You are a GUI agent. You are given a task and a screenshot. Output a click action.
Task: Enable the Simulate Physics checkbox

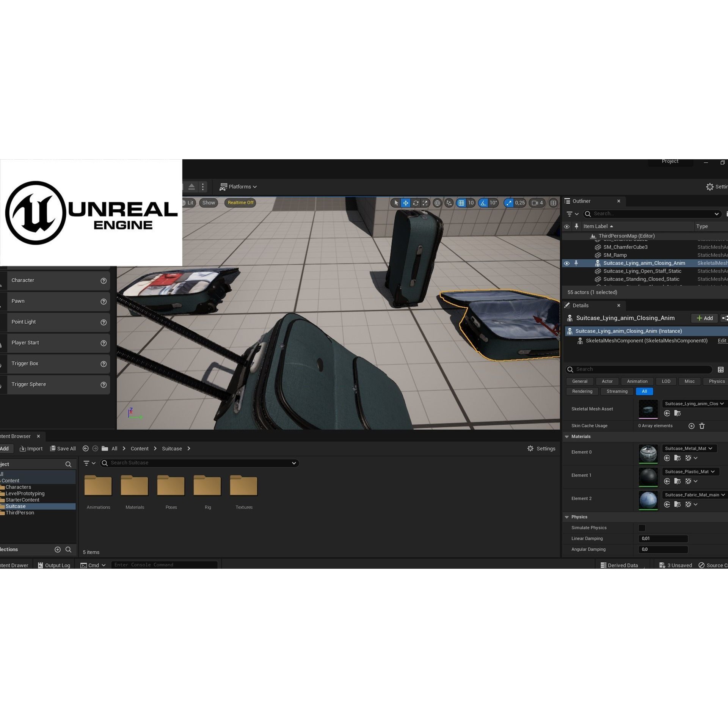click(642, 528)
